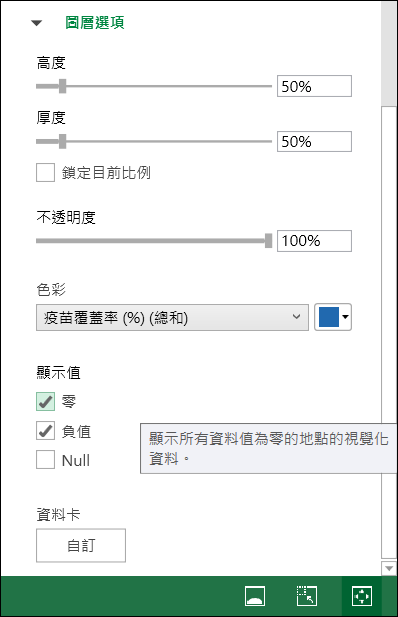Screen dimensions: 398x617
Task: Click the 高度 slider handle
Action: point(63,86)
